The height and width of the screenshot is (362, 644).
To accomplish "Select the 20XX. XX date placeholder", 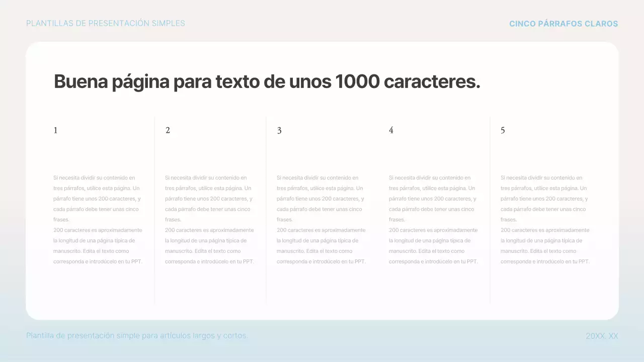I will 602,335.
